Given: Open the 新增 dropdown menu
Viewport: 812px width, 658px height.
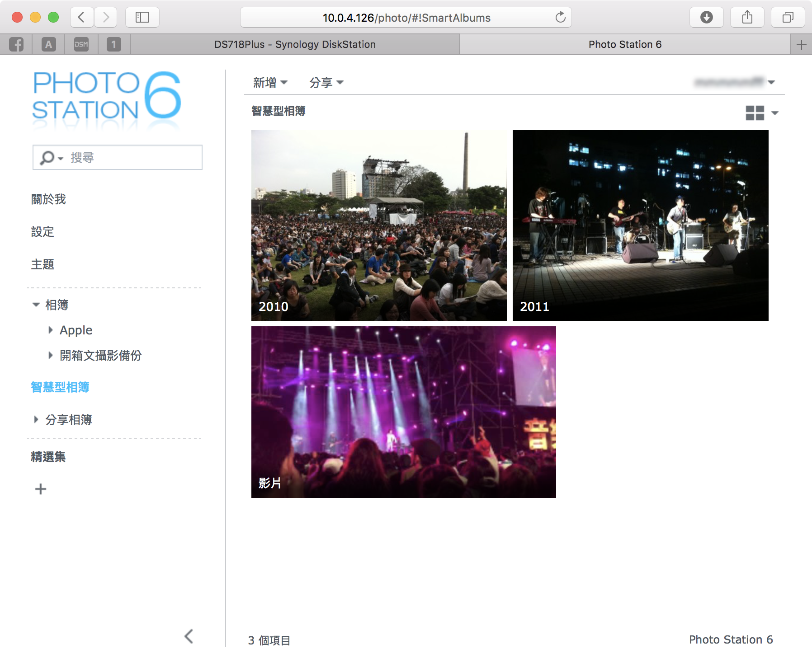Looking at the screenshot, I should [270, 82].
